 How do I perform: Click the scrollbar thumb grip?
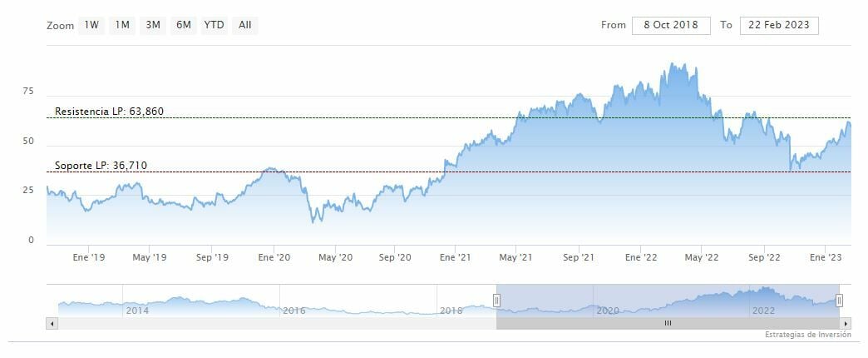point(667,323)
